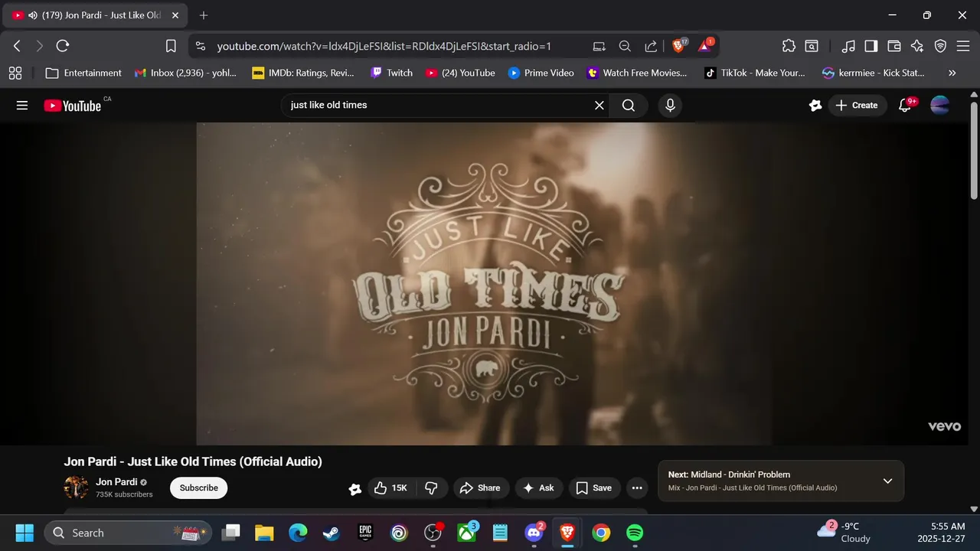Image resolution: width=980 pixels, height=551 pixels.
Task: Toggle the browser sidebar panel
Action: (x=871, y=46)
